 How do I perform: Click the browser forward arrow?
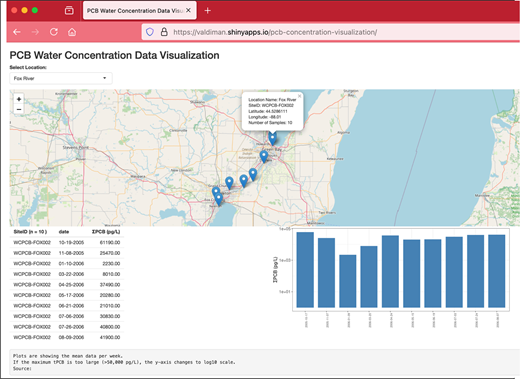click(x=35, y=32)
